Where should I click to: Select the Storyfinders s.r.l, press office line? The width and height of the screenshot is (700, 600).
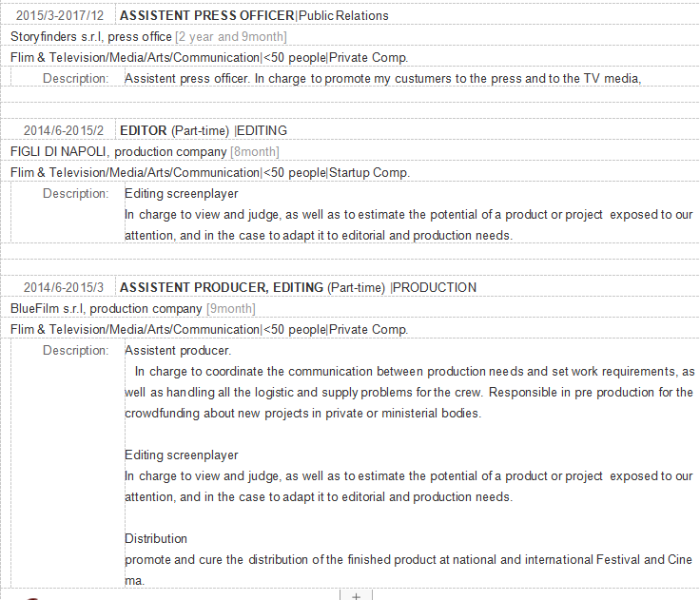(x=91, y=36)
